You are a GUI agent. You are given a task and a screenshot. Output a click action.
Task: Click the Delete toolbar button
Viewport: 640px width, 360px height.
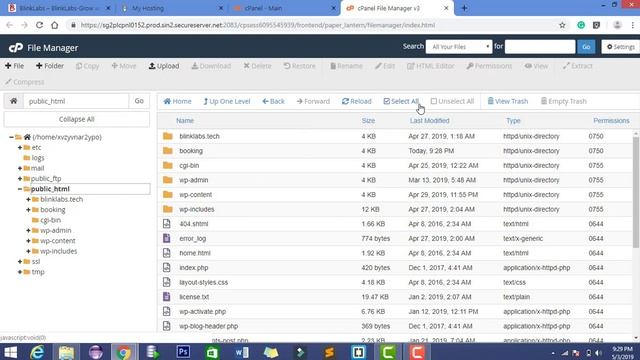click(257, 66)
